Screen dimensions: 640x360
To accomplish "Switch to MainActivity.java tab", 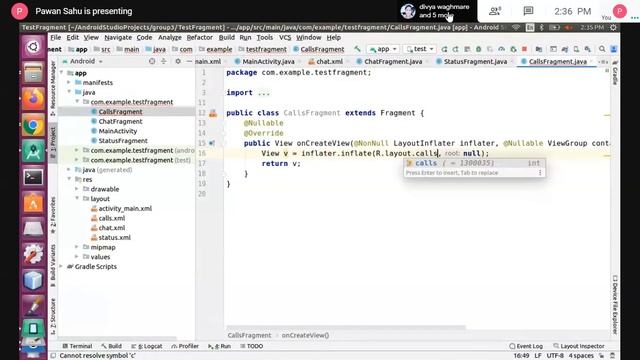I will (268, 62).
